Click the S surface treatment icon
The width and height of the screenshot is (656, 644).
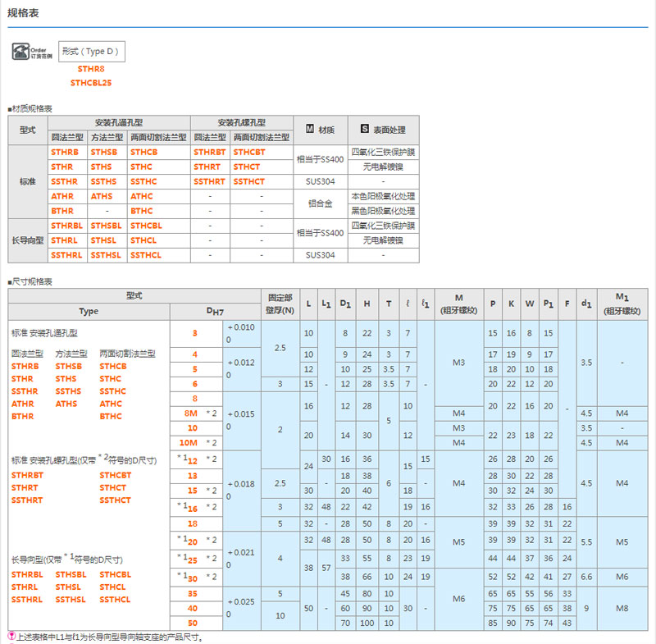(364, 129)
